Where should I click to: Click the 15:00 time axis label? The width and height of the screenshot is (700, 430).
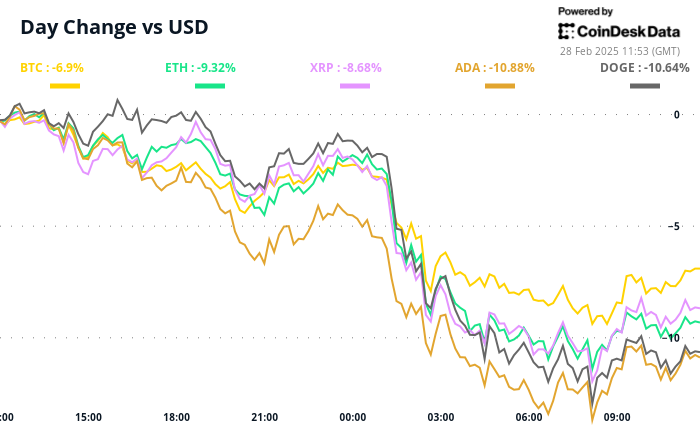pos(89,416)
